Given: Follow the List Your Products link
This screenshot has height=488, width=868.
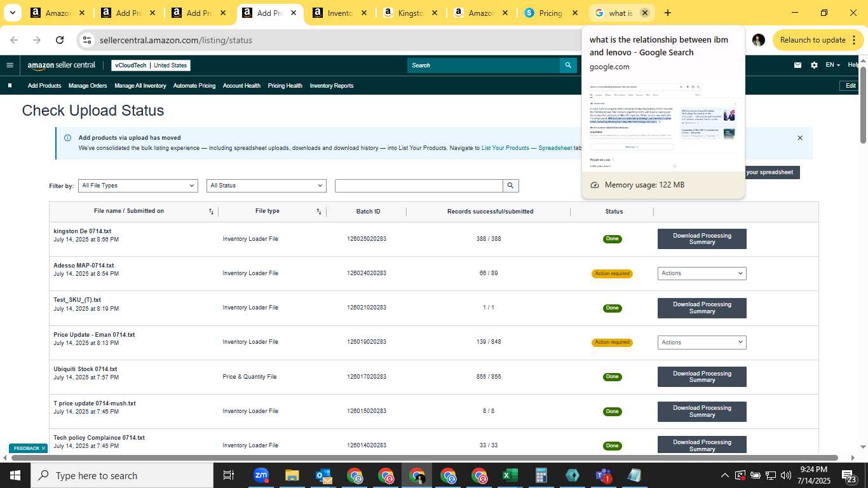Looking at the screenshot, I should 505,148.
